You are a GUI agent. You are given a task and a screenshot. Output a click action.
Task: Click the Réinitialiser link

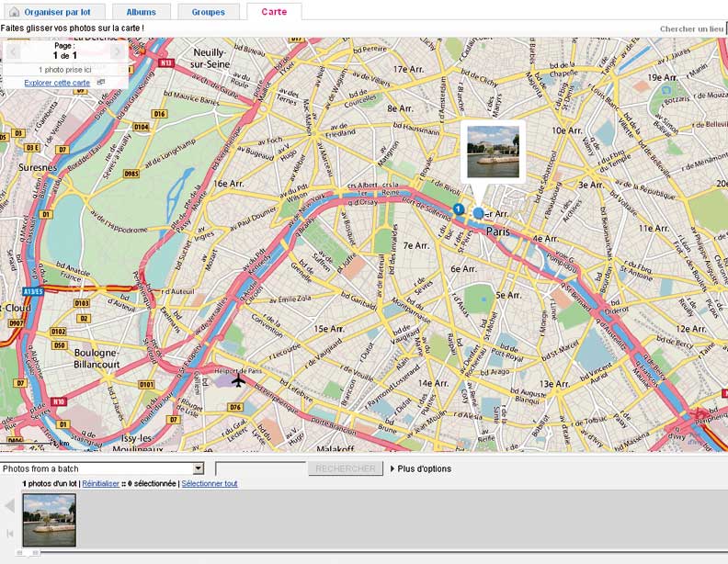(x=100, y=483)
